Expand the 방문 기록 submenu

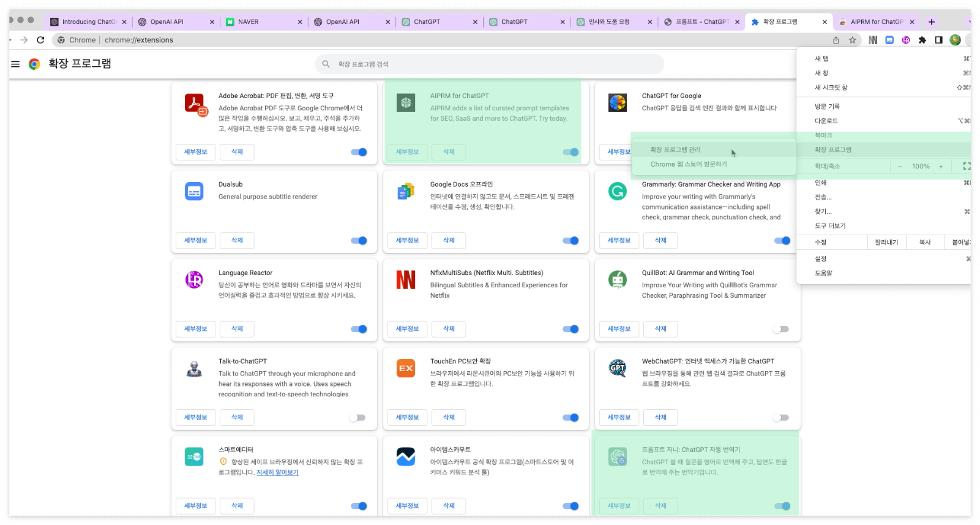(x=884, y=106)
